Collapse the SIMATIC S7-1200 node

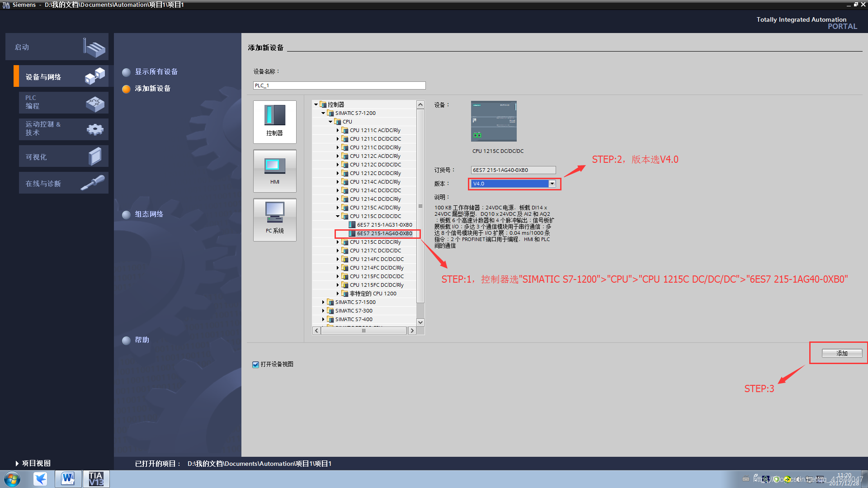pyautogui.click(x=323, y=113)
